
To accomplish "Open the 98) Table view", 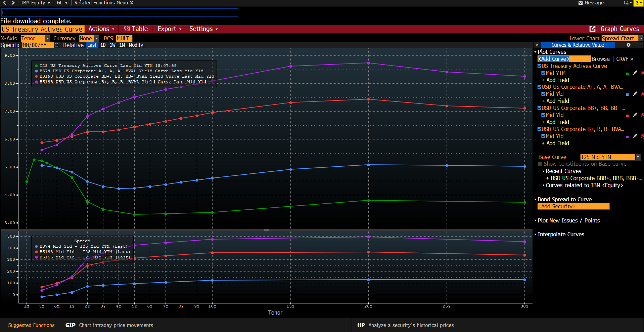I will [136, 29].
